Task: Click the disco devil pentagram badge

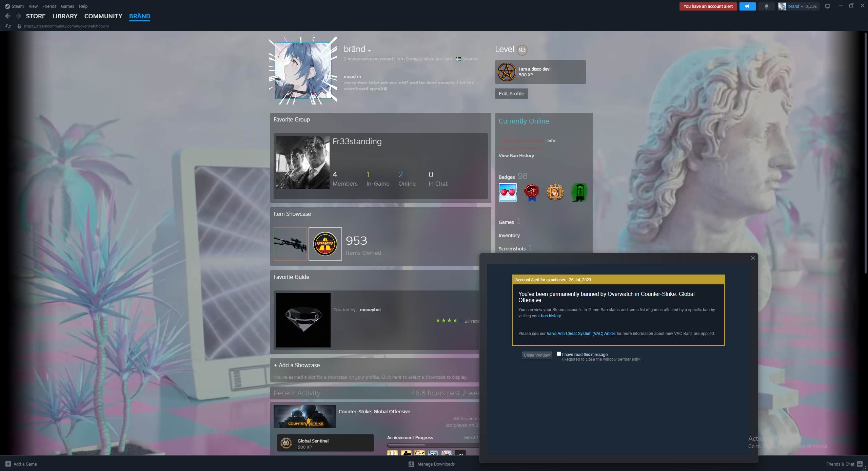Action: tap(507, 72)
